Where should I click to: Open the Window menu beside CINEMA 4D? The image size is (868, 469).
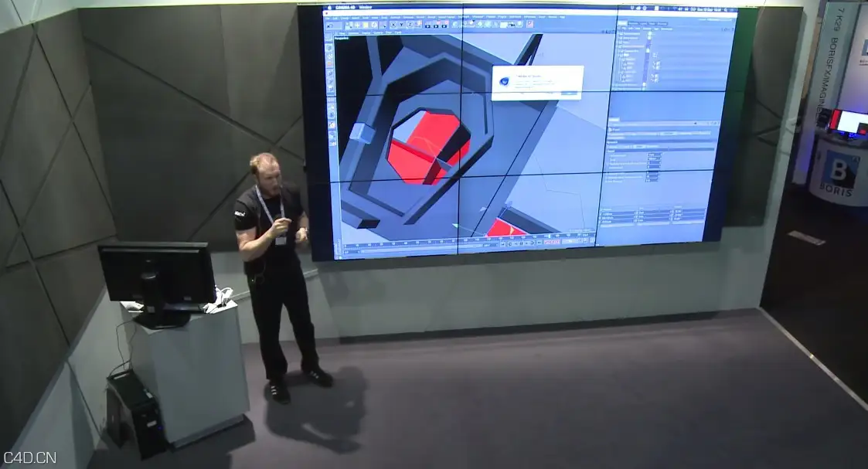(x=366, y=7)
